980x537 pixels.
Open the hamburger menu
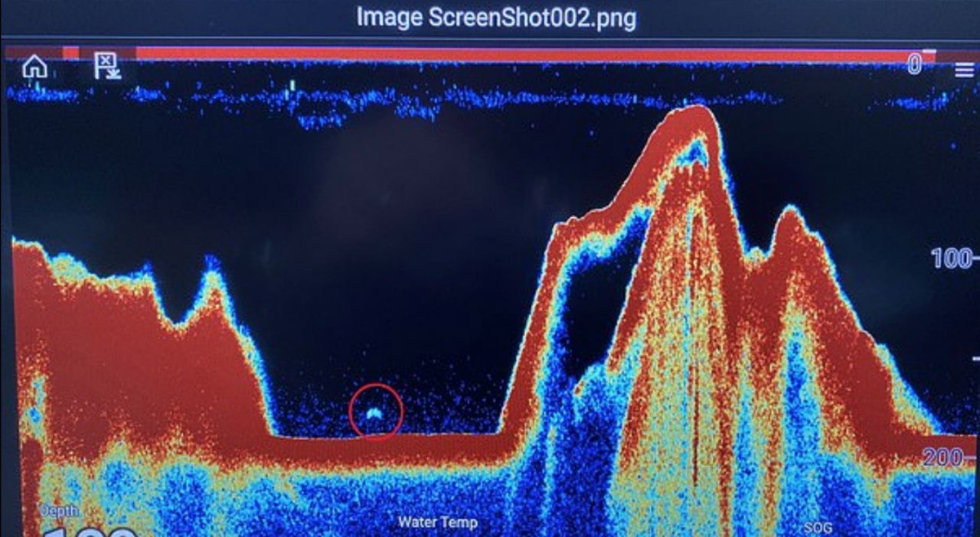[964, 70]
